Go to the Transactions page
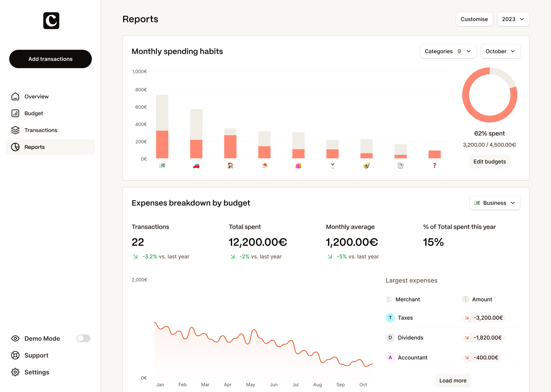 pos(41,130)
